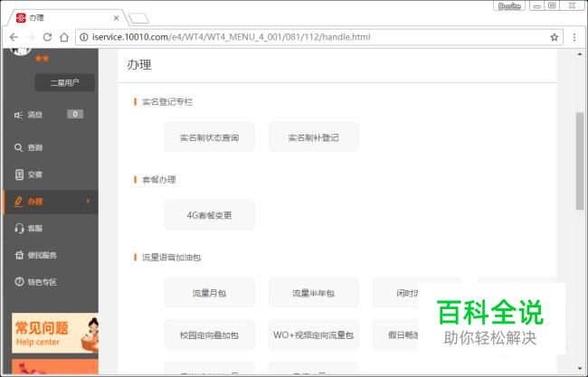Click the 实名登记专栏 section heading

(x=167, y=102)
